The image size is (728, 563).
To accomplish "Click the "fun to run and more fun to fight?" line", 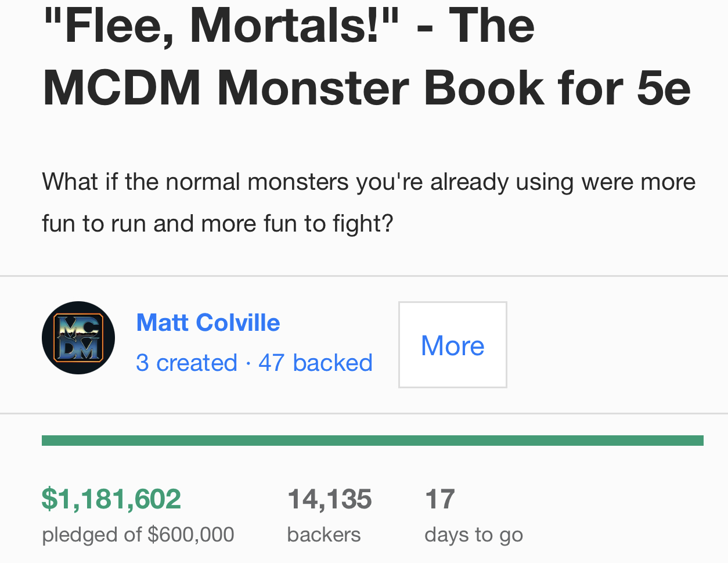I will coord(218,223).
